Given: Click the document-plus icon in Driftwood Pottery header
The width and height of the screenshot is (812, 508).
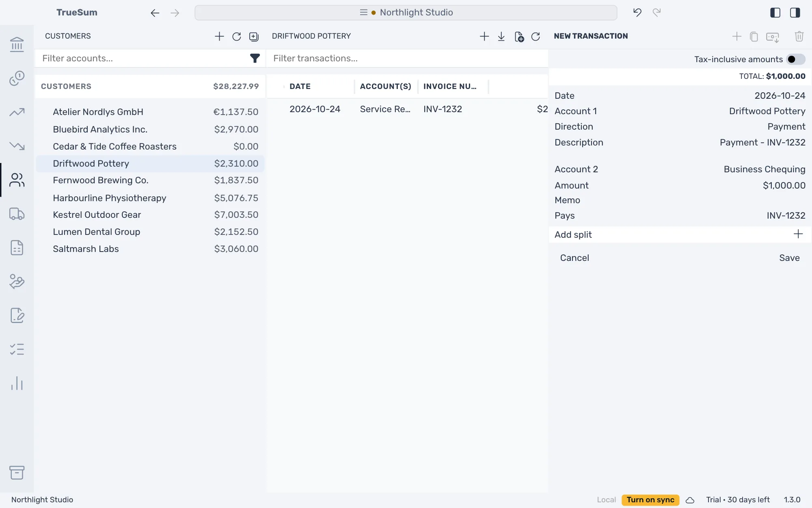Looking at the screenshot, I should 519,36.
